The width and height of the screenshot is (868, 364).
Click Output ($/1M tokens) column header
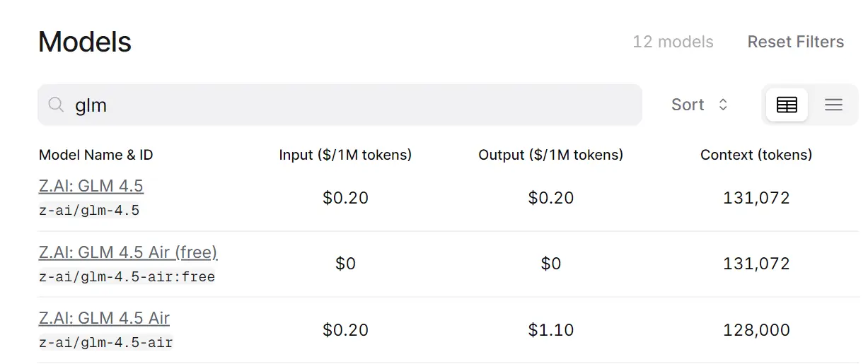pyautogui.click(x=550, y=155)
